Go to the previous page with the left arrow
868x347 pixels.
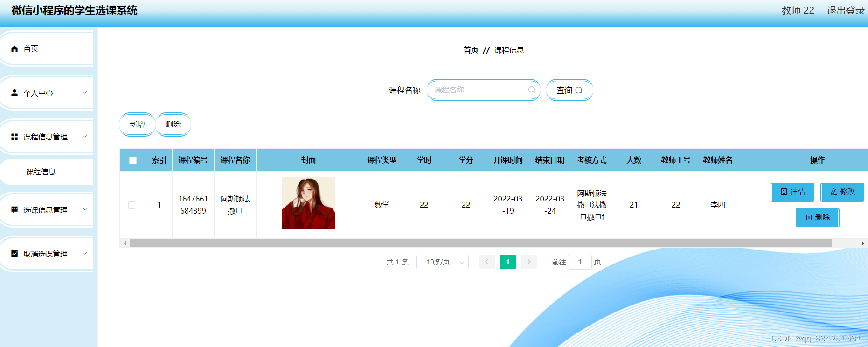486,262
